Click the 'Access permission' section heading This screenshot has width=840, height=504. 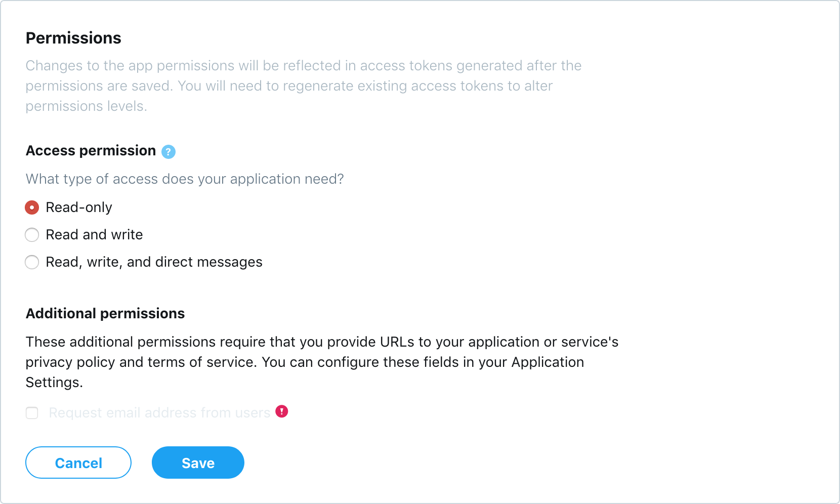[91, 151]
